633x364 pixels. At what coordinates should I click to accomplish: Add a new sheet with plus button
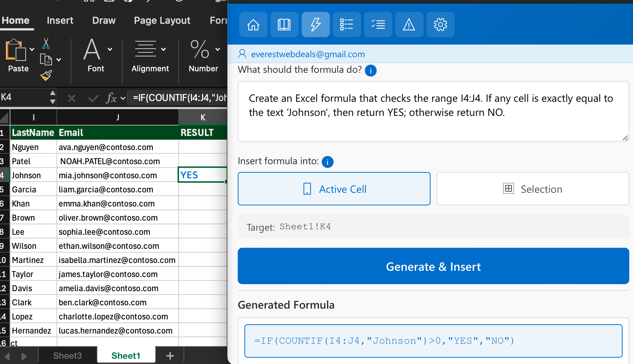[x=170, y=355]
